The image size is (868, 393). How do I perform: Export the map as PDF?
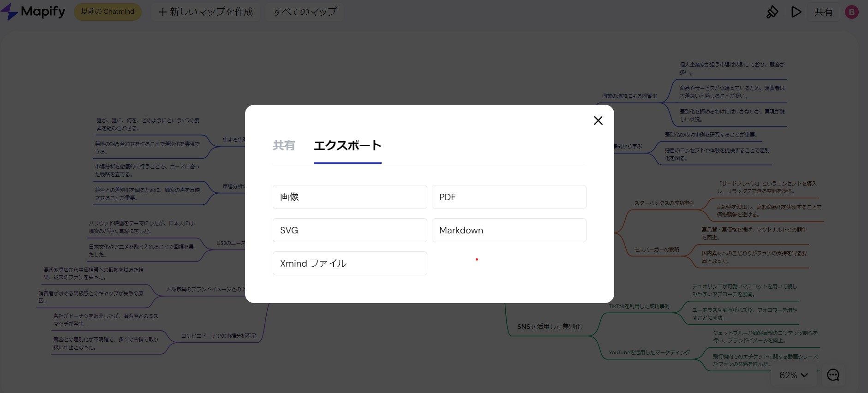pos(509,197)
